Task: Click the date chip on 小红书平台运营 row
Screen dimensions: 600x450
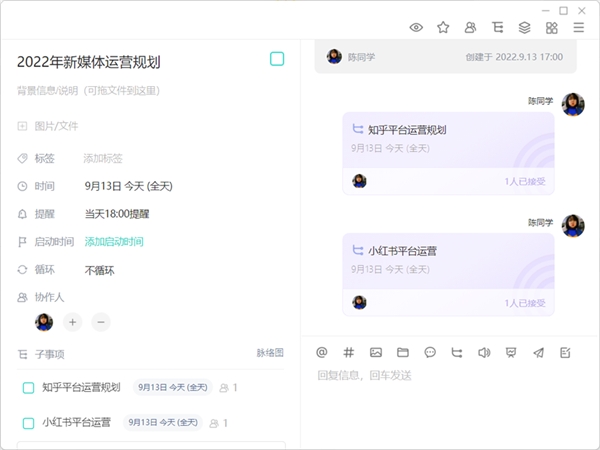Action: point(163,422)
